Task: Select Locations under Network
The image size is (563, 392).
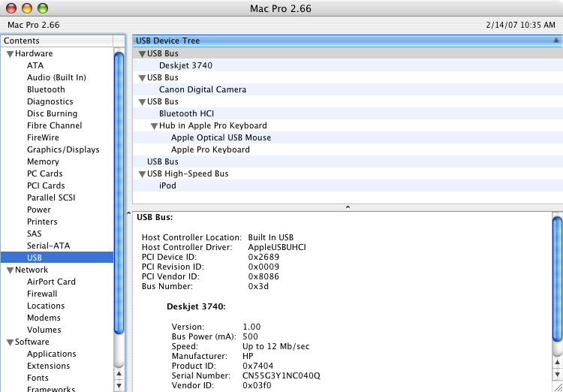Action: point(46,306)
